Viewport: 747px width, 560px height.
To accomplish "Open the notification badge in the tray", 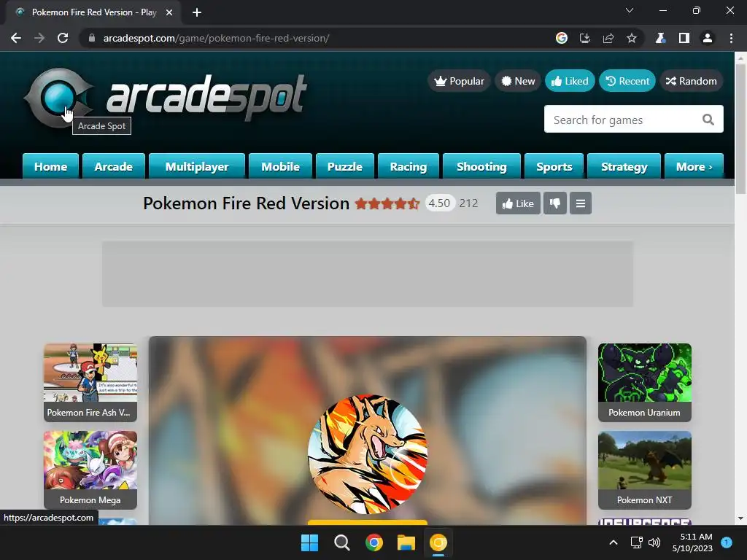I will coord(727,542).
